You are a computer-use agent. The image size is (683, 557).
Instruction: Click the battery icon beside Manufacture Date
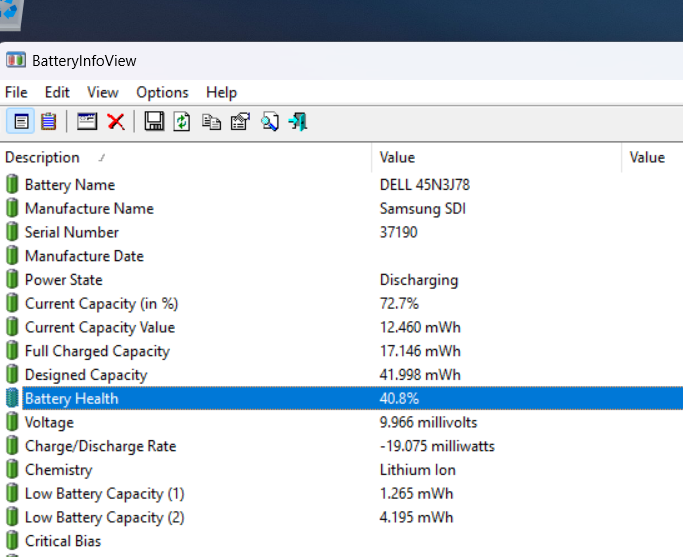[x=12, y=256]
